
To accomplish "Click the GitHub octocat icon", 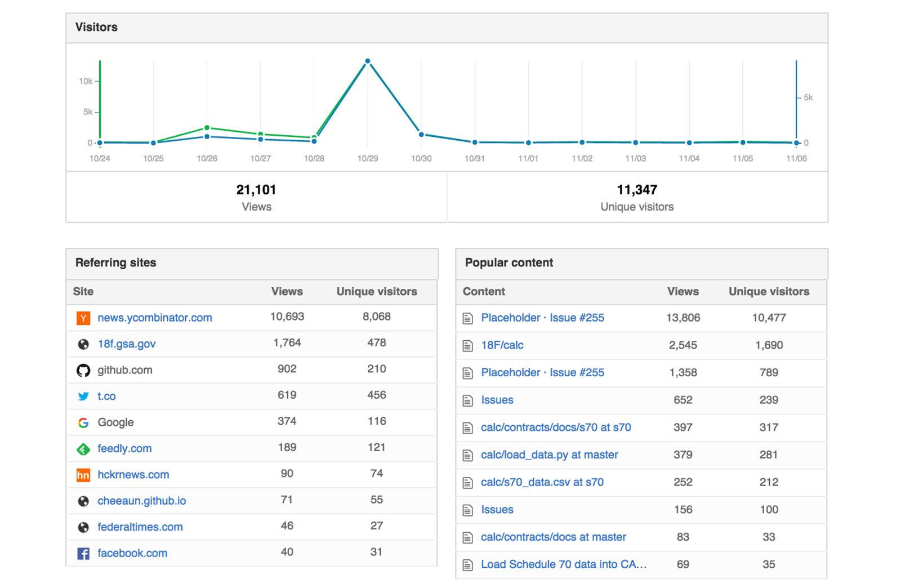I will pos(83,371).
